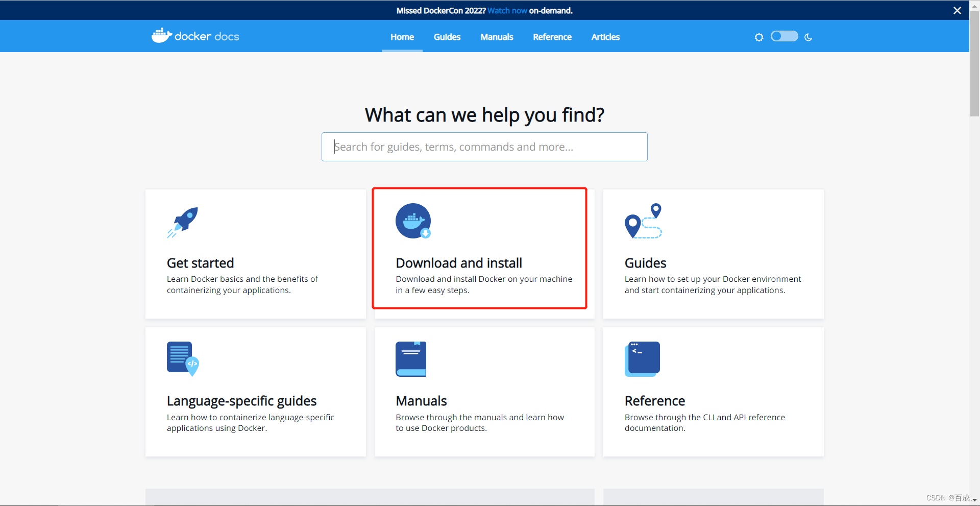
Task: Click 'Browse through the manuals' description text
Action: tap(480, 422)
